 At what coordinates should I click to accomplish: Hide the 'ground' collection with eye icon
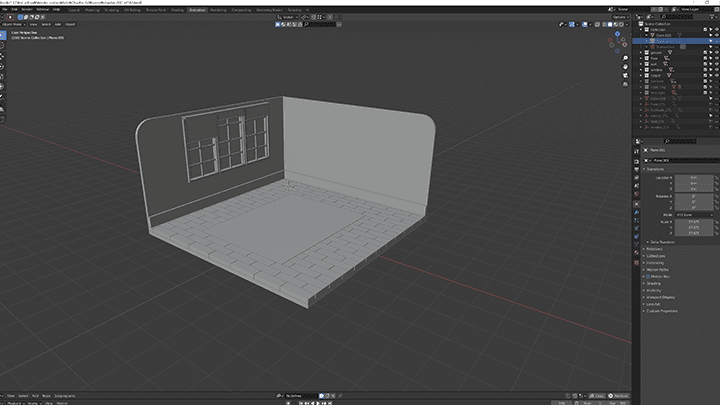(x=716, y=52)
